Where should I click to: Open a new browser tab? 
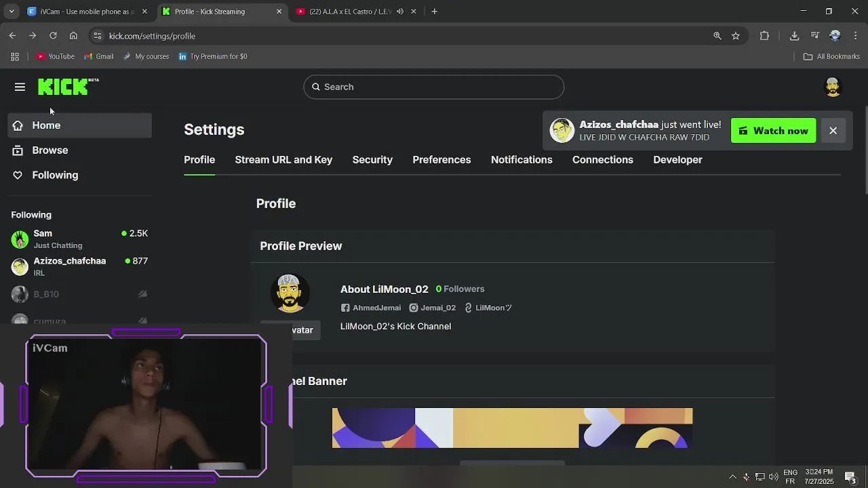[x=434, y=12]
